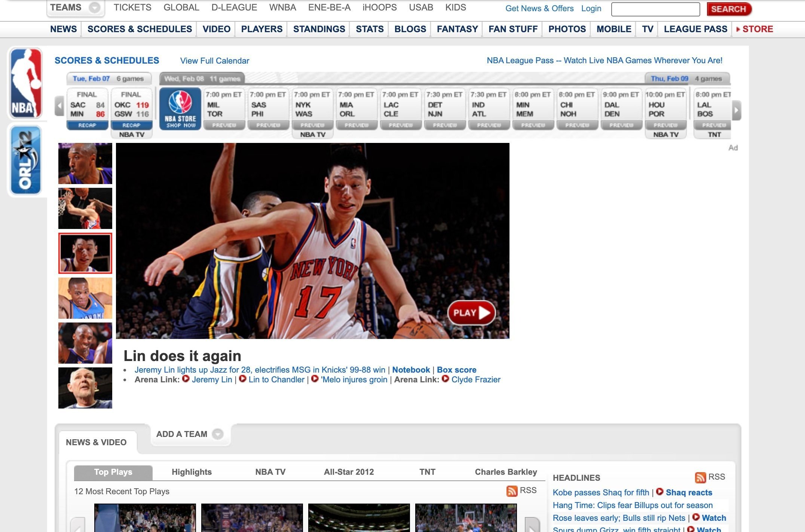Open the iHOOPS top link
The width and height of the screenshot is (805, 532).
379,7
